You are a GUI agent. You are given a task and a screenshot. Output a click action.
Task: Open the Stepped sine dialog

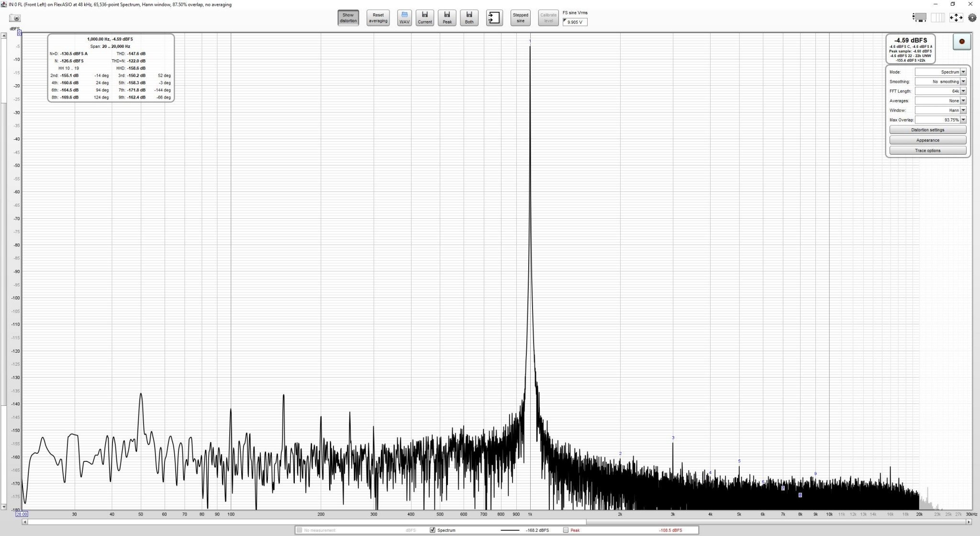(x=520, y=18)
